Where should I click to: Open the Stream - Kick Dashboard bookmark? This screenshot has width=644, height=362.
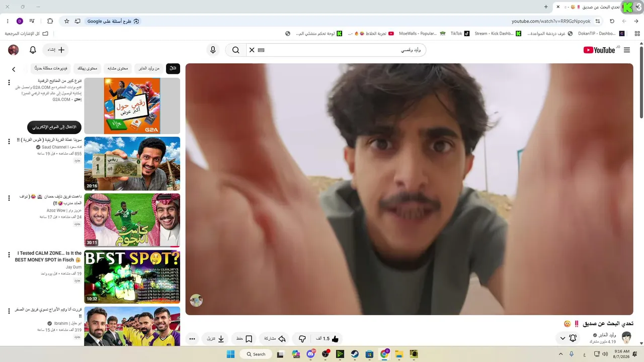point(498,34)
